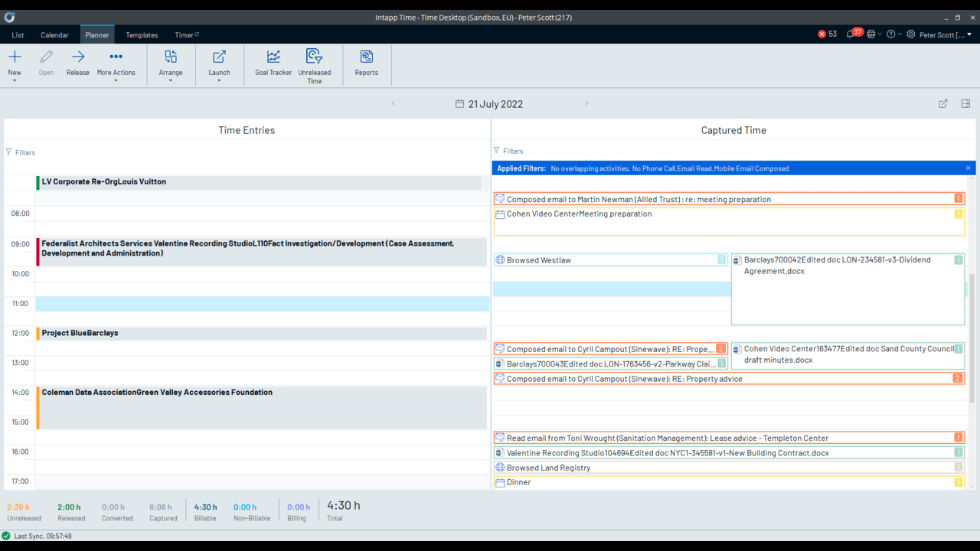
Task: Select Composed email RE: Property advice entry
Action: coord(729,379)
